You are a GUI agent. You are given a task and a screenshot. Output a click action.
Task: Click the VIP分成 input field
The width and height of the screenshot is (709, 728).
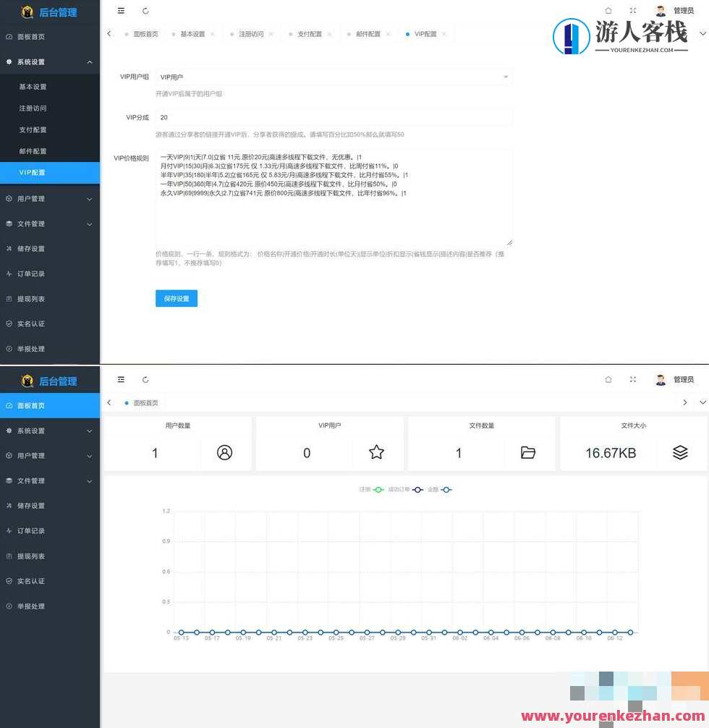pos(333,117)
